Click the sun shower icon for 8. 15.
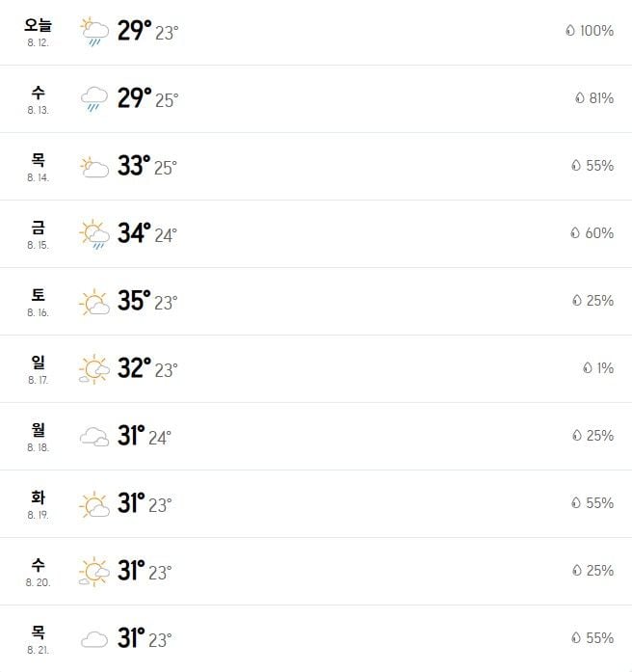Screen dimensions: 632x672 coord(94,234)
